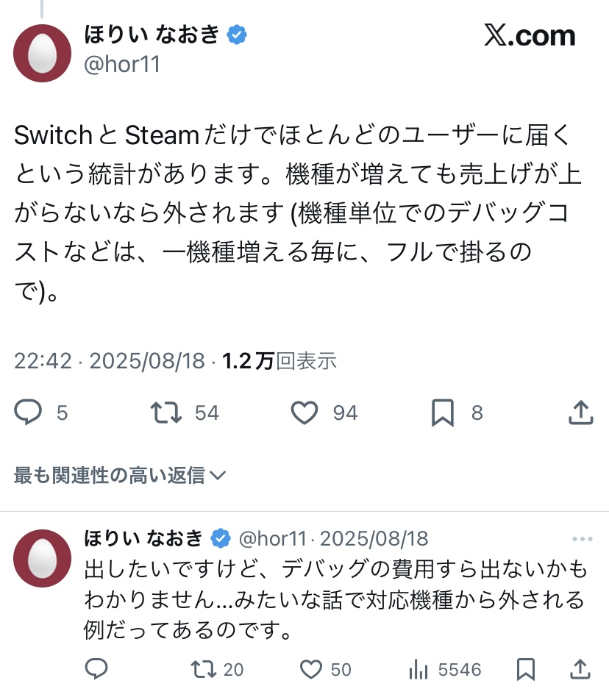The image size is (609, 700).
Task: Click reply icon on the lower reply post
Action: click(x=96, y=669)
